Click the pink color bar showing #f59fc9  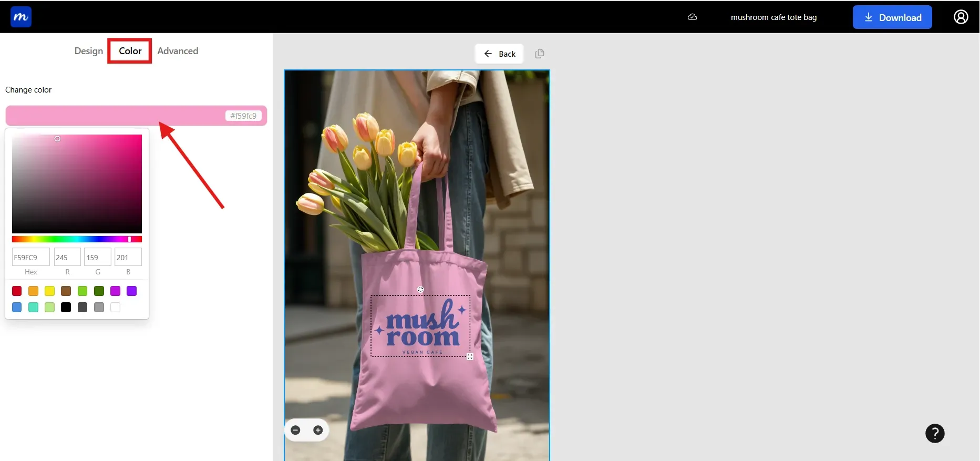[136, 116]
